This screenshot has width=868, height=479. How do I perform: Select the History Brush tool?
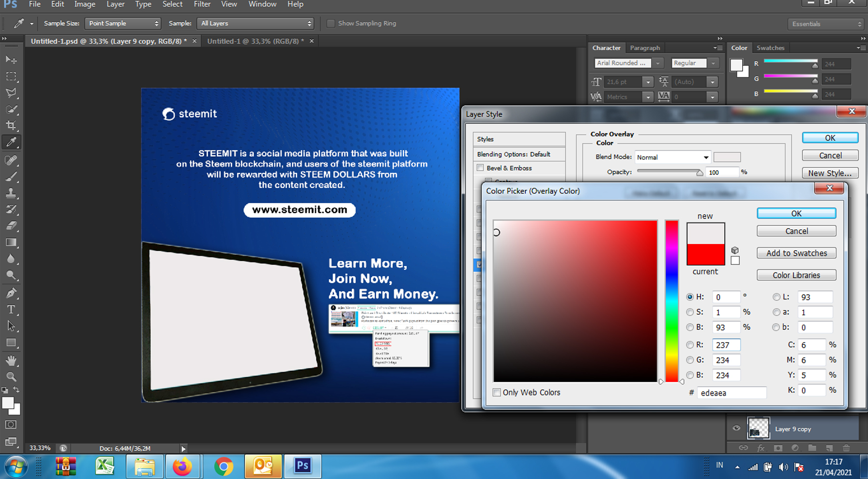(11, 209)
